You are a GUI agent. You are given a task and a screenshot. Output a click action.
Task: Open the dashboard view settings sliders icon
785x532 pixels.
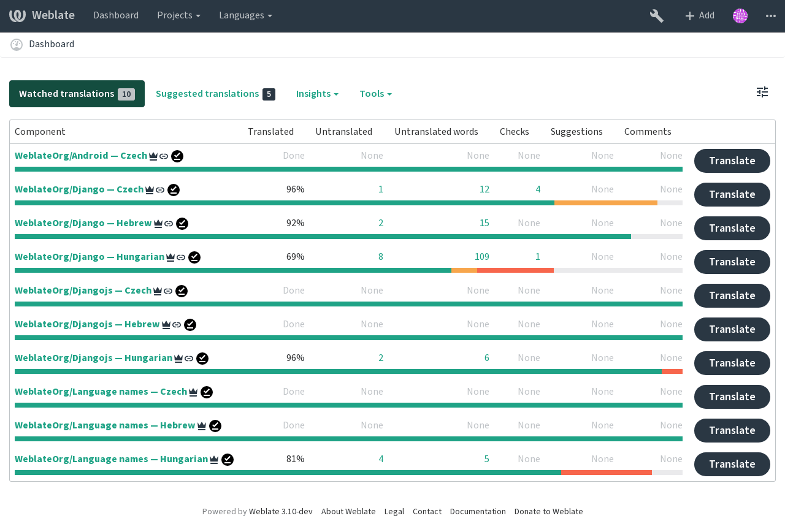click(x=762, y=92)
